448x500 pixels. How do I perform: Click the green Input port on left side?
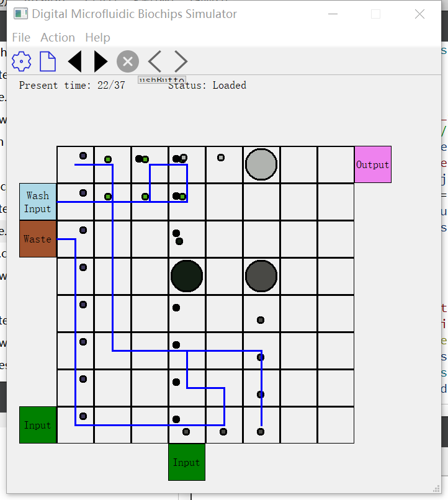click(38, 425)
